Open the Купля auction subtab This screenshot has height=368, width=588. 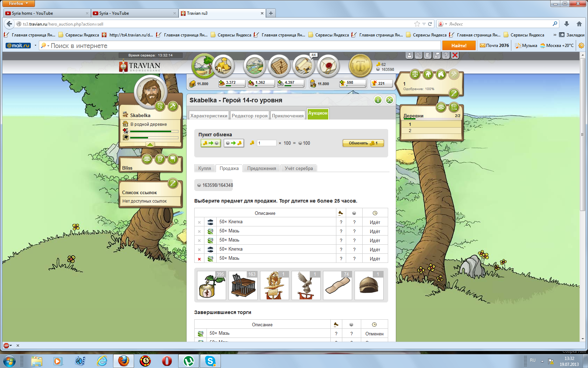click(205, 168)
